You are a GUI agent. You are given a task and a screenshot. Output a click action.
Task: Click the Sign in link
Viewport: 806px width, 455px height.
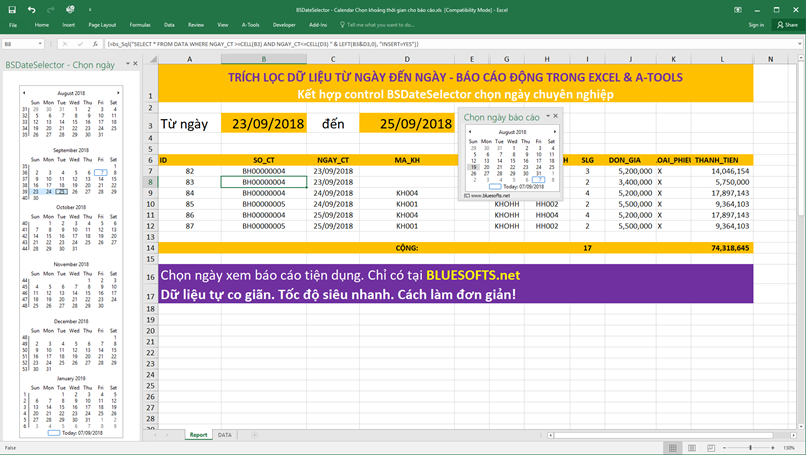point(756,25)
